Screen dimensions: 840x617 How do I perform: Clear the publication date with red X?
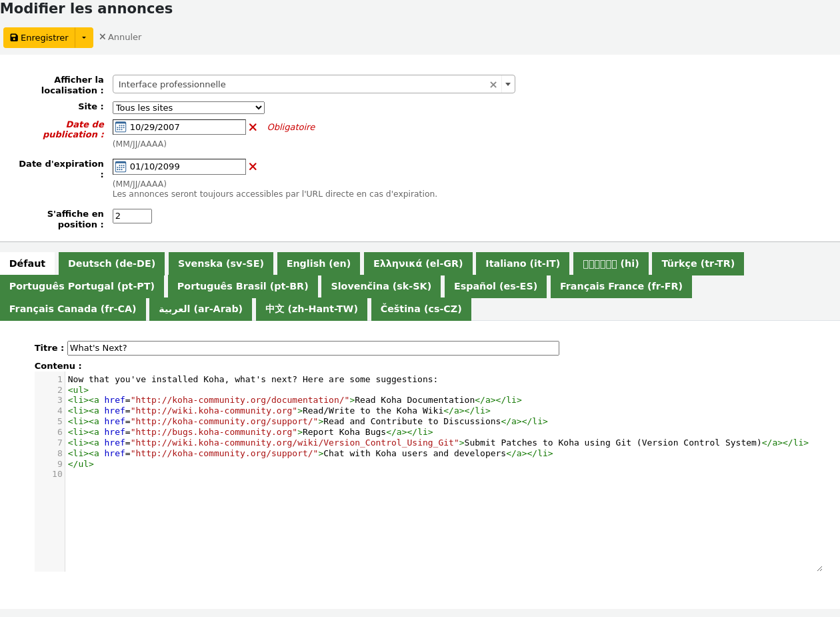[253, 127]
